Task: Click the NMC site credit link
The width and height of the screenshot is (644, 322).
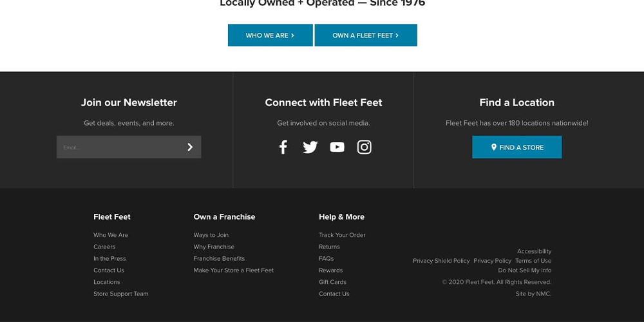Action: click(x=544, y=294)
